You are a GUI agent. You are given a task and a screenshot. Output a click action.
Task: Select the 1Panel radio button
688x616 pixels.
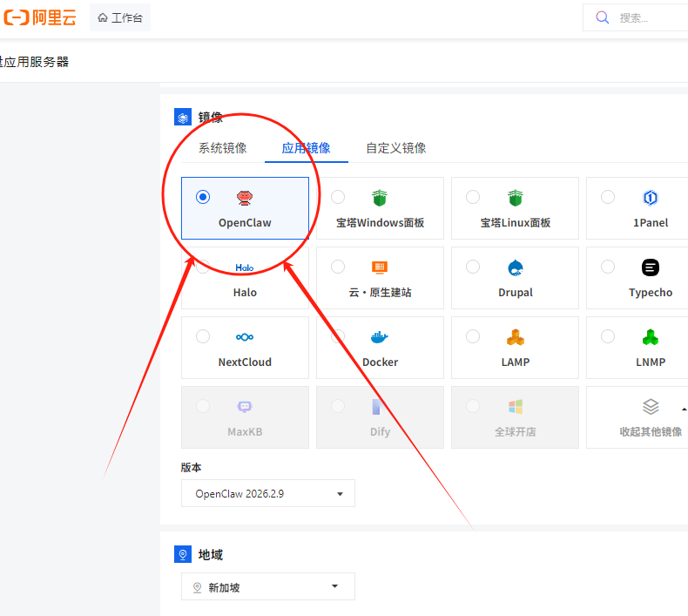608,197
